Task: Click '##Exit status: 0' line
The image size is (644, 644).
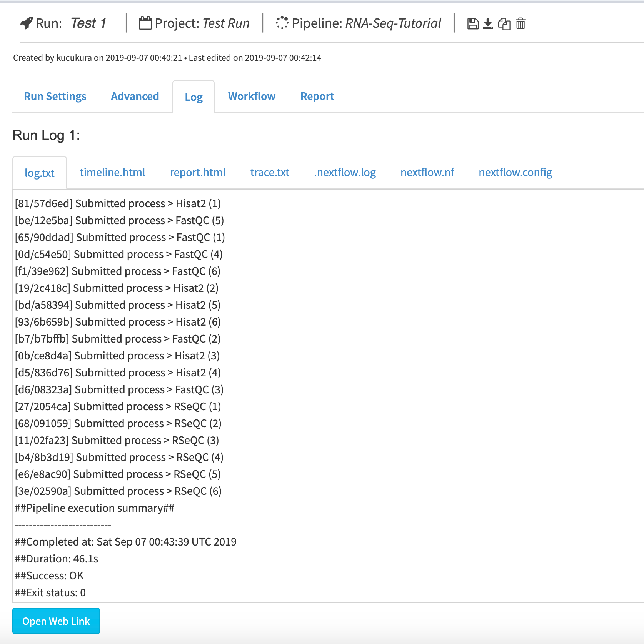Action: (x=50, y=592)
